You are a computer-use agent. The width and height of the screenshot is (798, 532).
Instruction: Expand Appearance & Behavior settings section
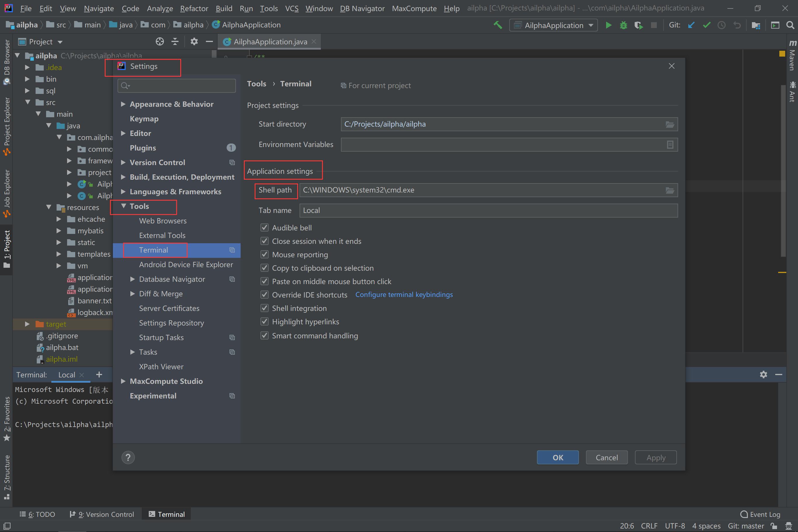123,104
